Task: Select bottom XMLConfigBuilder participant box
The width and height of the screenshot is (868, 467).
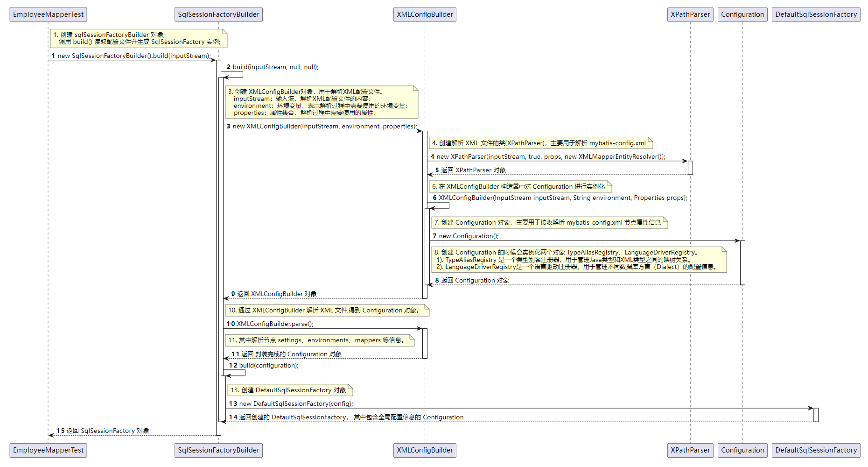Action: click(x=425, y=450)
